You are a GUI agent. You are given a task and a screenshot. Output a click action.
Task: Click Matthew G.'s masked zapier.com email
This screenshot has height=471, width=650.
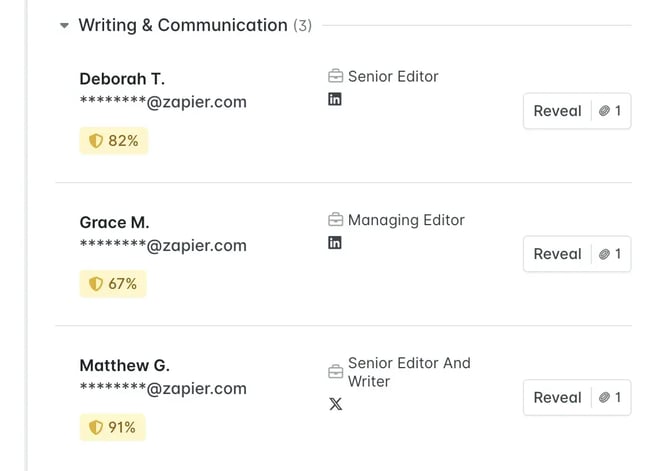tap(163, 389)
